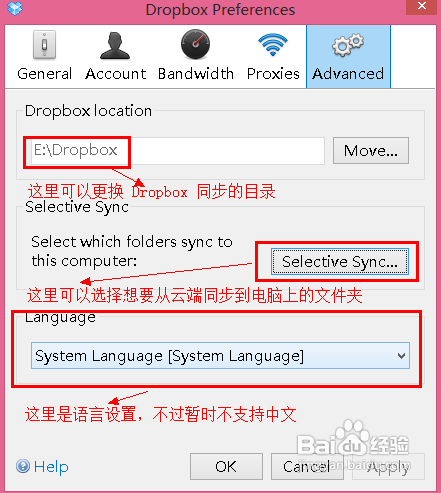441x493 pixels.
Task: Dismiss changes with the Cancel button
Action: (307, 466)
